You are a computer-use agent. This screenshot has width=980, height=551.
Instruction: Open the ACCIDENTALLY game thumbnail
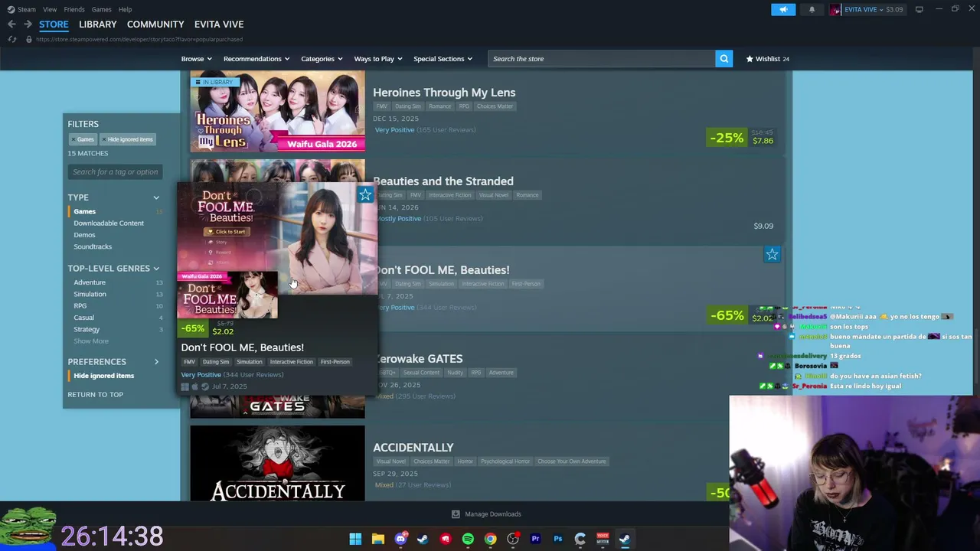[x=277, y=464]
